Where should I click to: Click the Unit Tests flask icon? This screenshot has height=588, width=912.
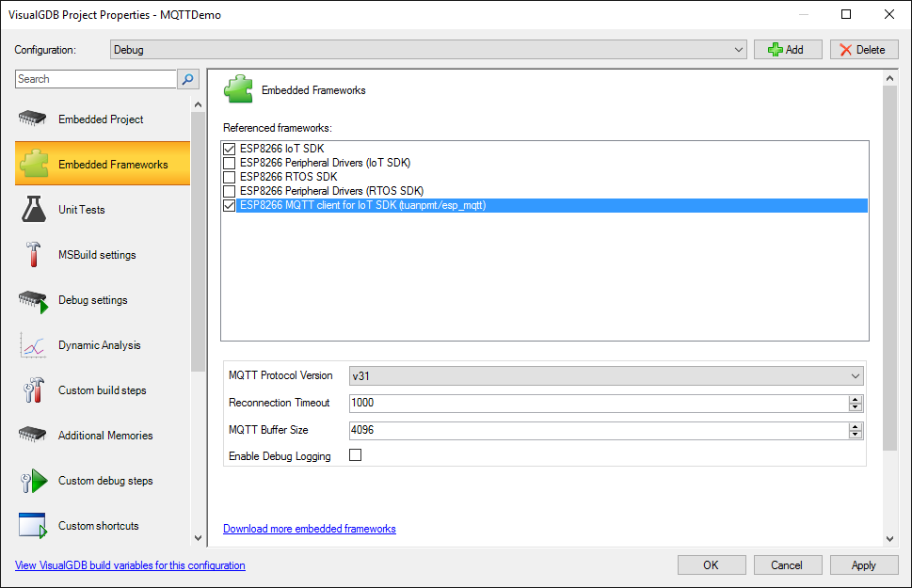34,210
